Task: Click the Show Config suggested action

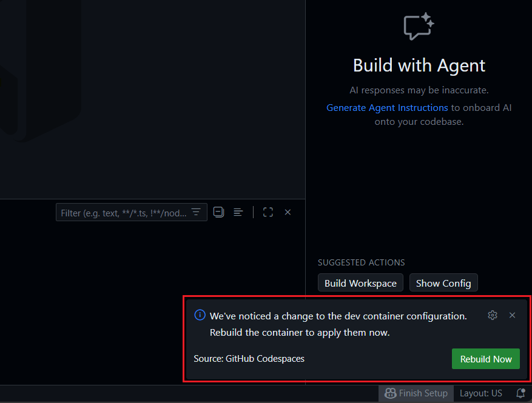Action: tap(443, 282)
